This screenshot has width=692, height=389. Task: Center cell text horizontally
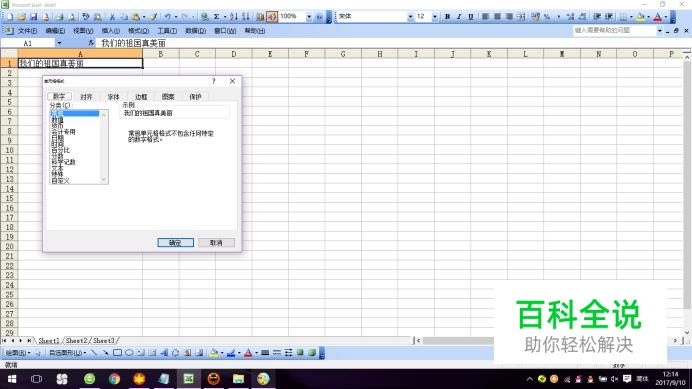[x=497, y=17]
